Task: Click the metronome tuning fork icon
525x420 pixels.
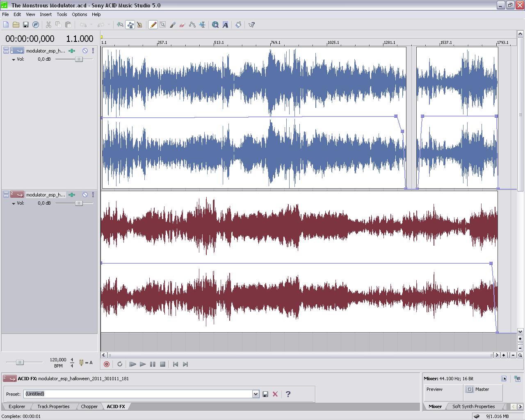Action: [81, 363]
